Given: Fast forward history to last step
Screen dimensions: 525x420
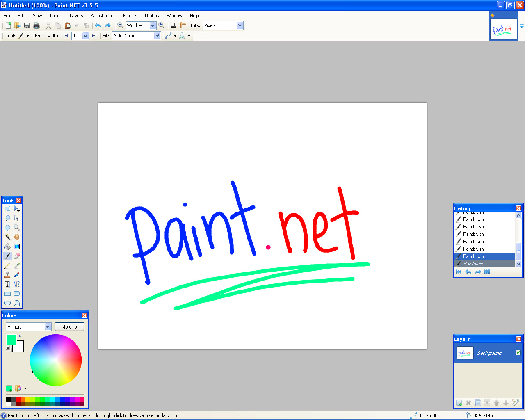Looking at the screenshot, I should [487, 272].
